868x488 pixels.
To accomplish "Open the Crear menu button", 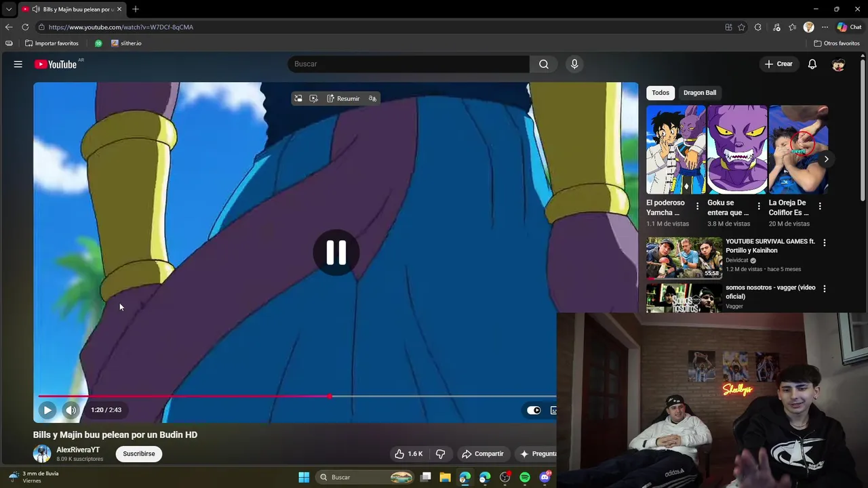I will coord(778,64).
